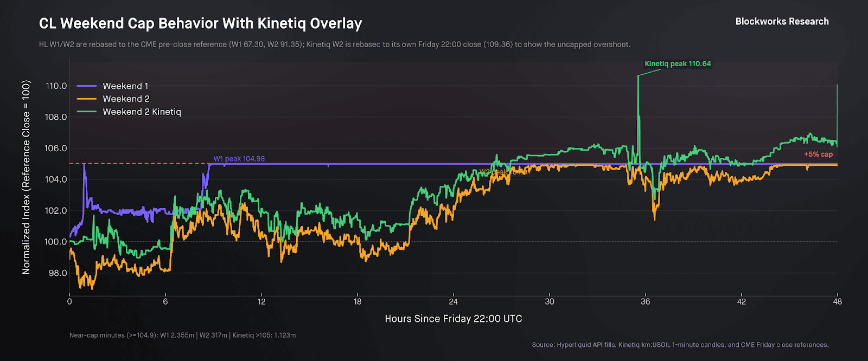Screen dimensions: 868x361
Task: Click the purple Weekend 1 legend line swatch
Action: [86, 86]
